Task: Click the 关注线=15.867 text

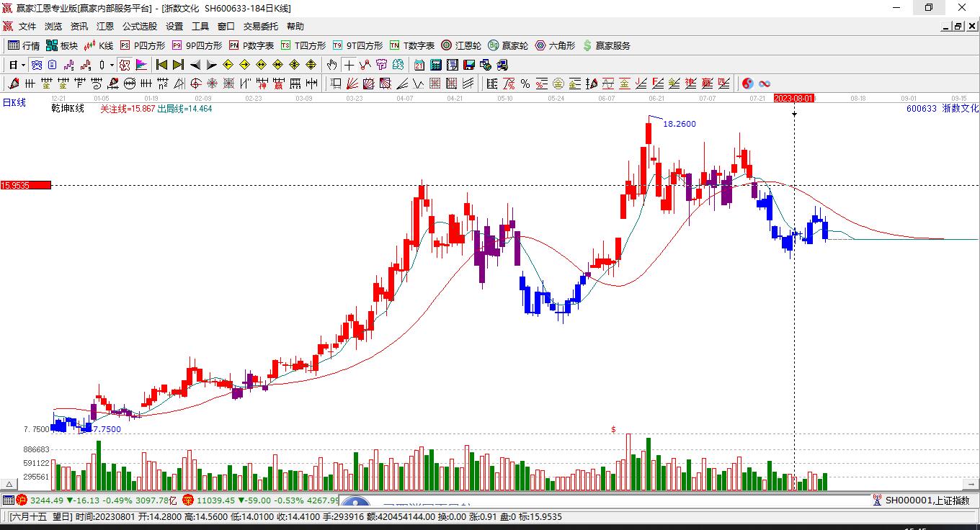Action: [128, 108]
